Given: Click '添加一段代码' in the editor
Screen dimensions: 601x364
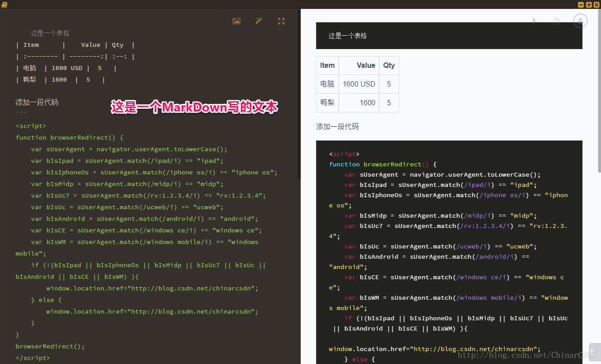Looking at the screenshot, I should (37, 102).
